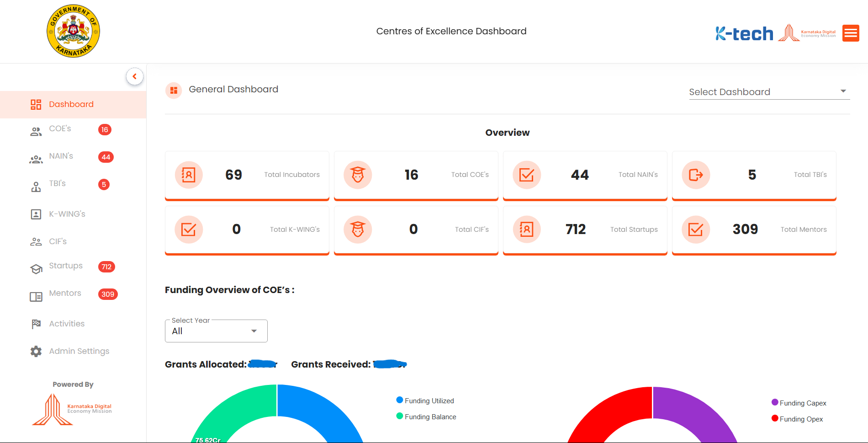Collapse the sidebar using the left chevron
The width and height of the screenshot is (868, 443).
(x=135, y=76)
